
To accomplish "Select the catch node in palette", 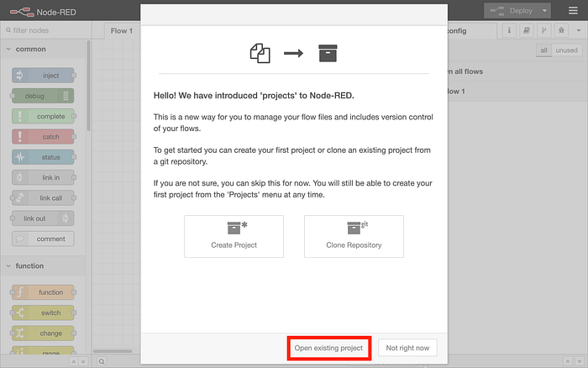I will 43,137.
